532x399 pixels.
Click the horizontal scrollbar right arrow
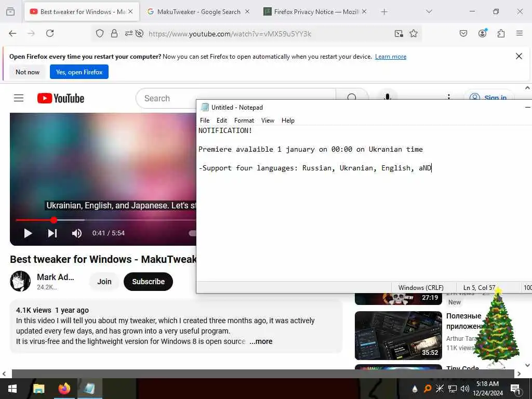519,374
